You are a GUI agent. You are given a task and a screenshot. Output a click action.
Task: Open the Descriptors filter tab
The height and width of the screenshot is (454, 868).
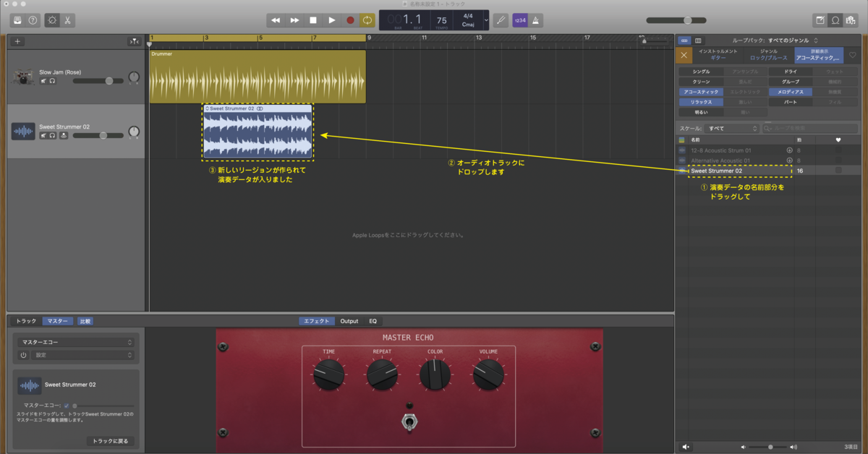click(818, 55)
